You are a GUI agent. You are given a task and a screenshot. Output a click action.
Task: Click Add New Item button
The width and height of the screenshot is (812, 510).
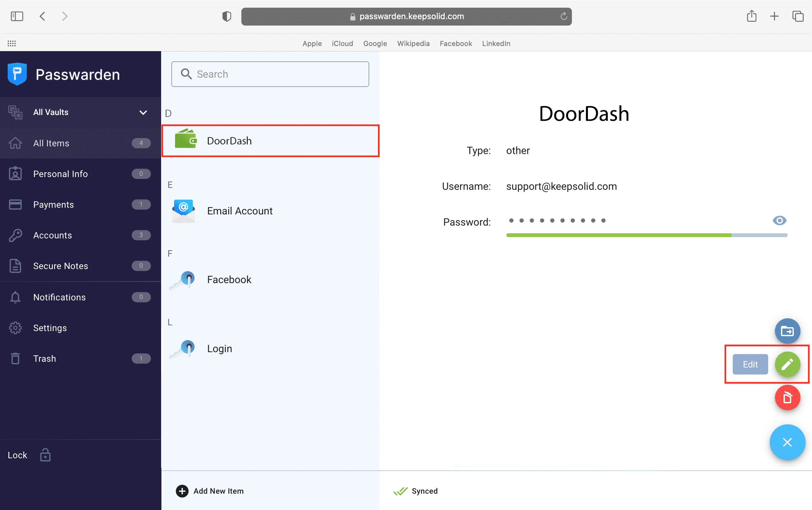(210, 491)
